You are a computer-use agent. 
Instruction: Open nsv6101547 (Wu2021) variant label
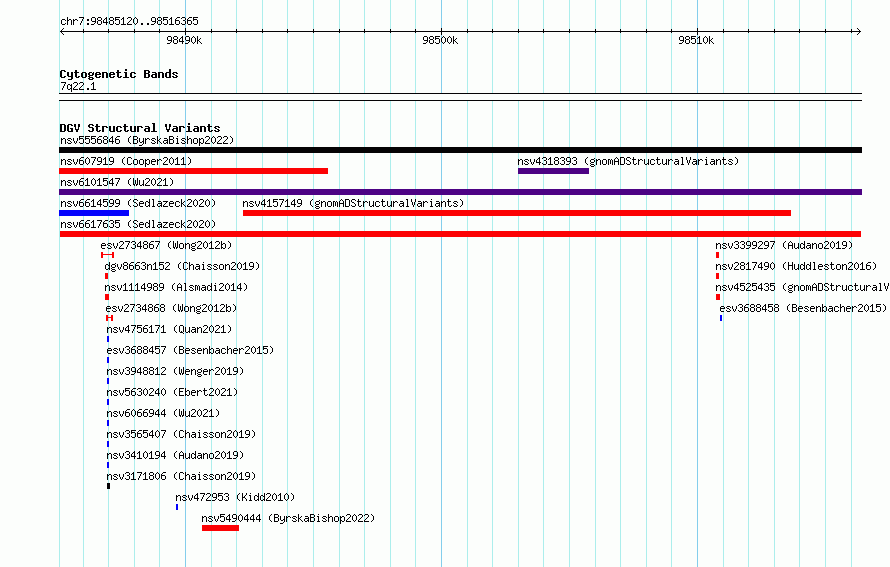click(117, 182)
